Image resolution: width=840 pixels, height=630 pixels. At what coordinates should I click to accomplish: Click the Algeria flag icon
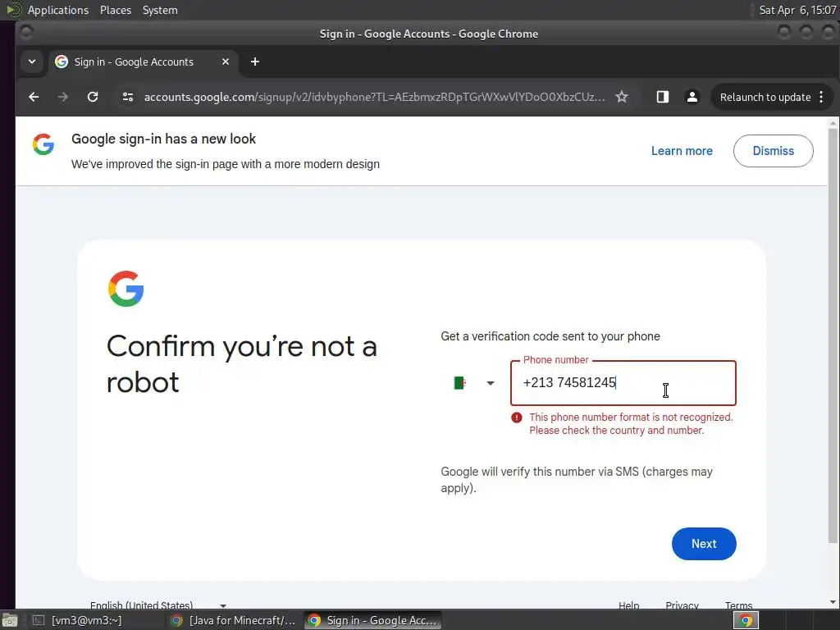tap(459, 383)
